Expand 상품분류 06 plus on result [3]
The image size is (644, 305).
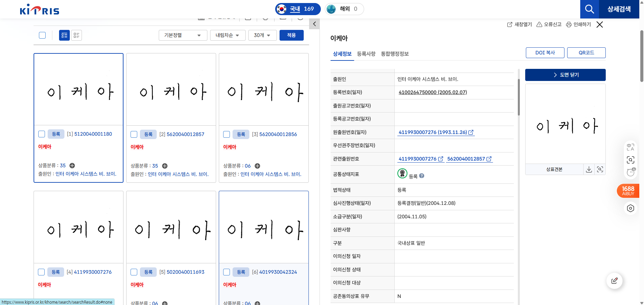click(x=257, y=166)
